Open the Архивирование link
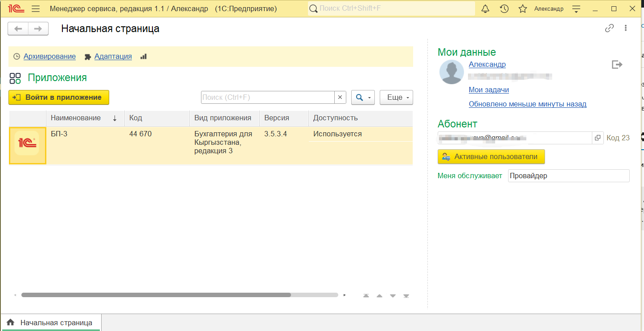The height and width of the screenshot is (331, 644). [x=49, y=57]
